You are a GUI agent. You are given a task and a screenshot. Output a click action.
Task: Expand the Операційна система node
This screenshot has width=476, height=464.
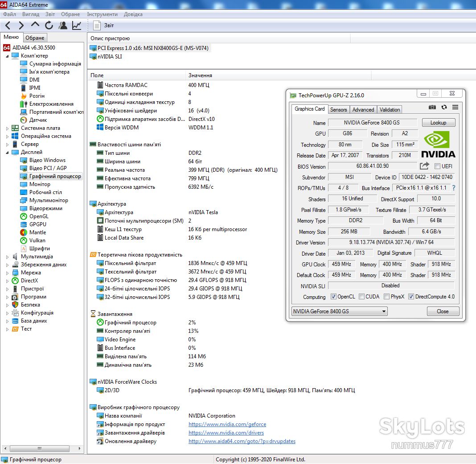[x=7, y=137]
